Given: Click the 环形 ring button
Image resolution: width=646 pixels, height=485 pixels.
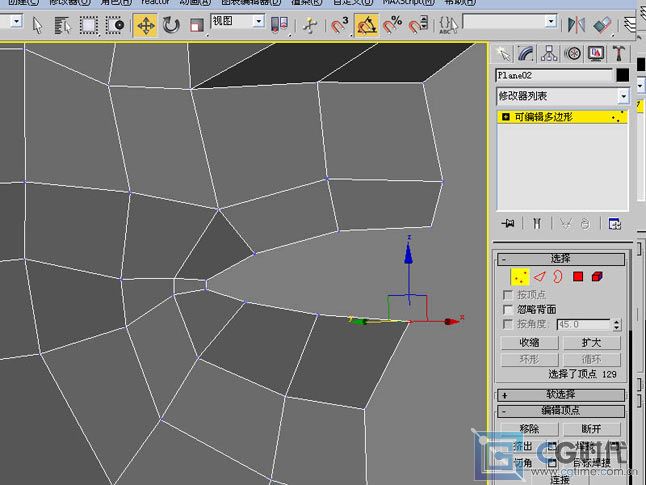Looking at the screenshot, I should (x=529, y=360).
